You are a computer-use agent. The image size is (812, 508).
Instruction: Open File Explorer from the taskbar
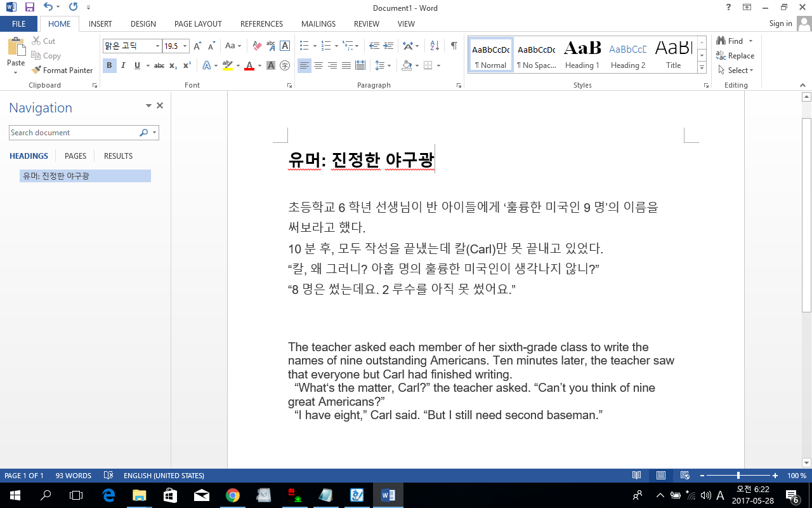click(139, 495)
